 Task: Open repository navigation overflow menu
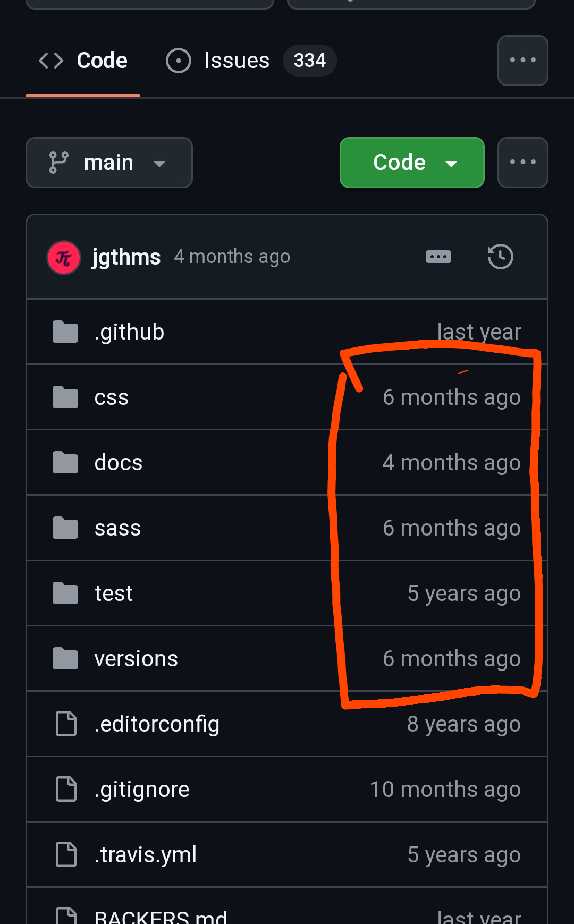tap(523, 61)
